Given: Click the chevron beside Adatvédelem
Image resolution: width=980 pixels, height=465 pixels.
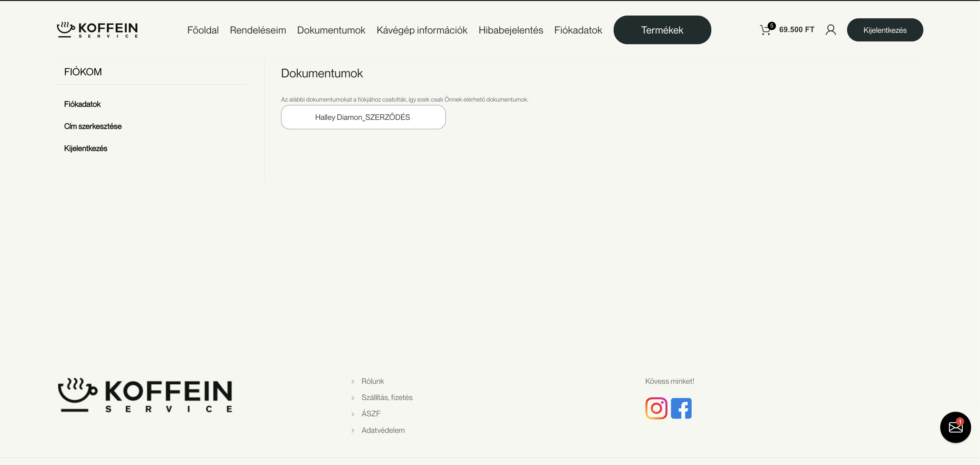Looking at the screenshot, I should (353, 430).
